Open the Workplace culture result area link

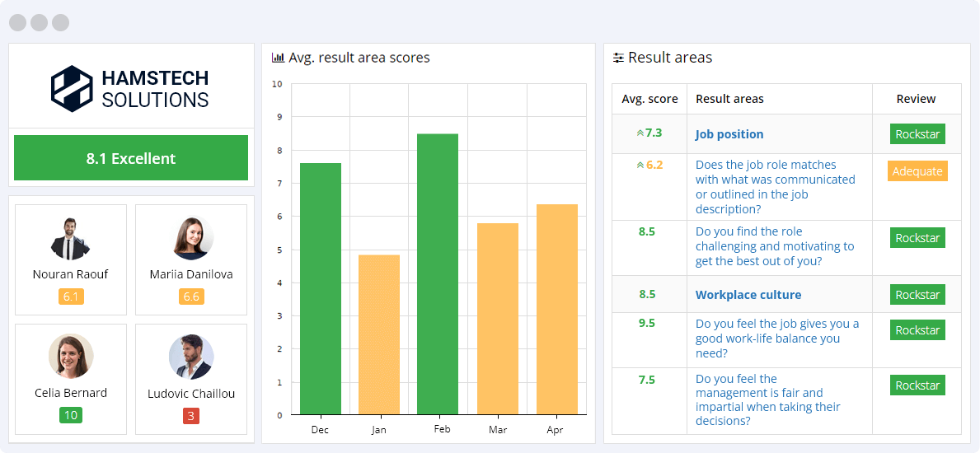click(748, 295)
